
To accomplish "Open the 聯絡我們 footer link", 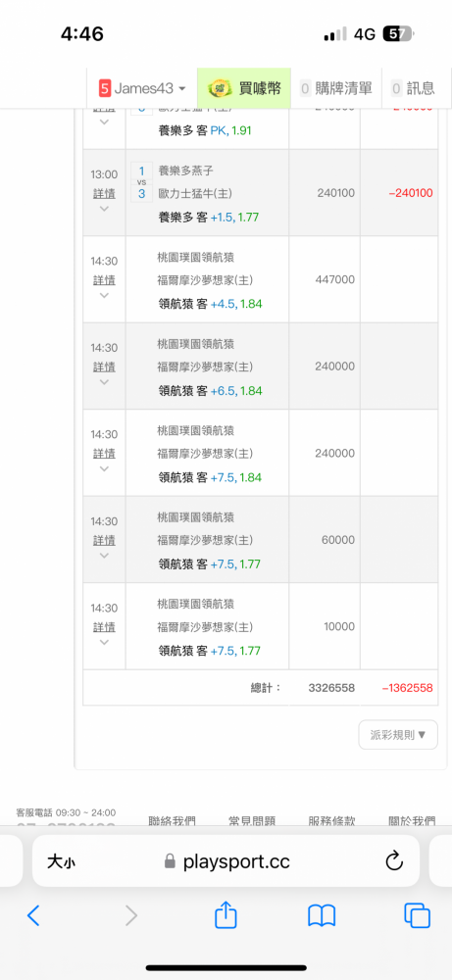I will (x=172, y=820).
